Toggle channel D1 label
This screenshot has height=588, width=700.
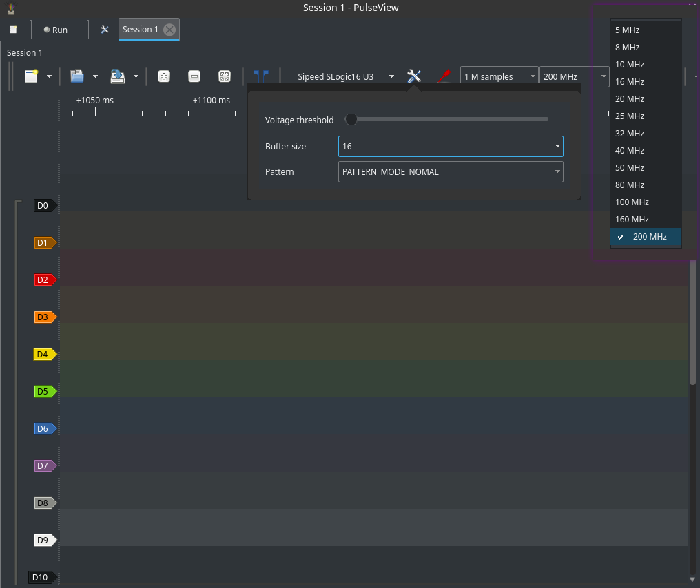point(44,243)
